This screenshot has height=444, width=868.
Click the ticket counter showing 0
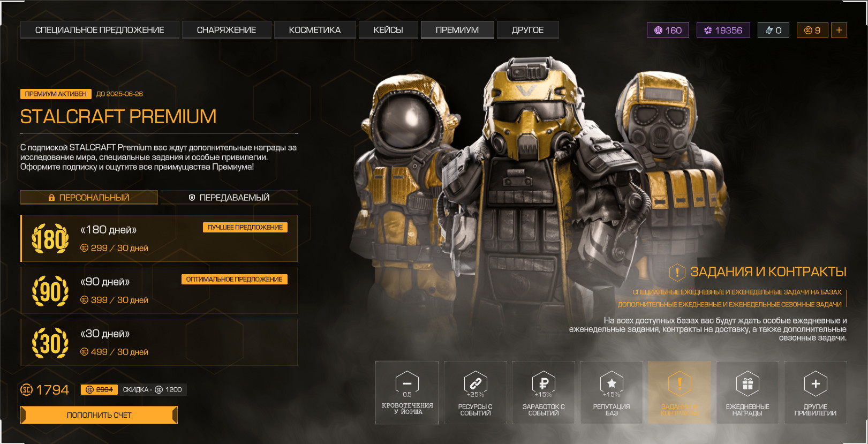[x=774, y=31]
